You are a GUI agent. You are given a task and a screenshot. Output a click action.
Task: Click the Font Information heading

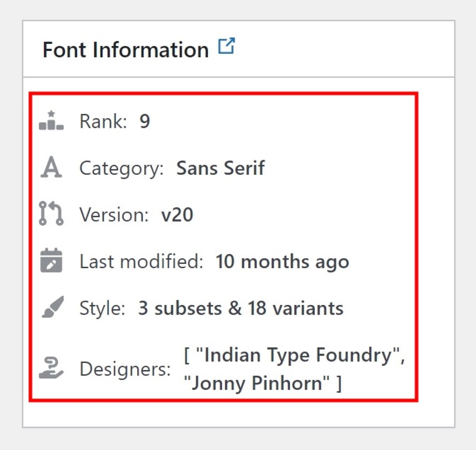[x=125, y=49]
